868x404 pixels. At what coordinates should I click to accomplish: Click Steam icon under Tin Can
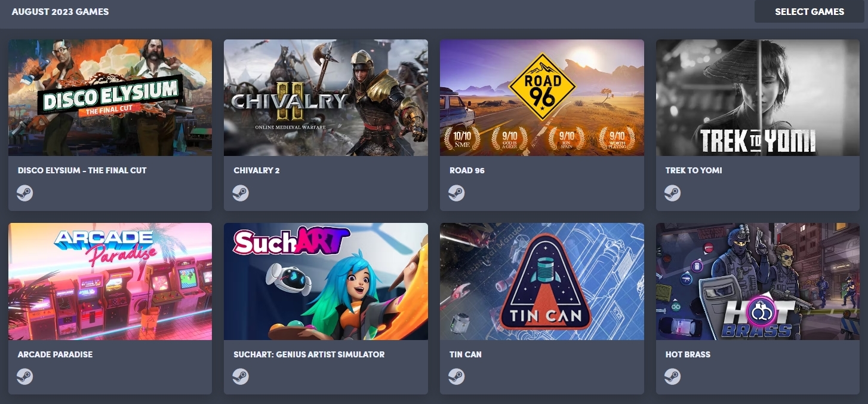pos(457,377)
